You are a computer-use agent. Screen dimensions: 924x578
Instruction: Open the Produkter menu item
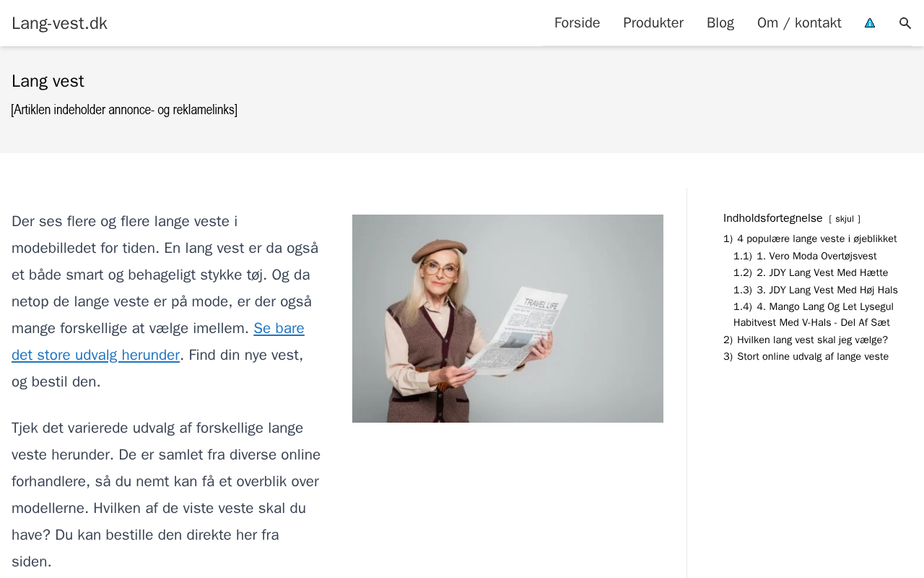653,23
